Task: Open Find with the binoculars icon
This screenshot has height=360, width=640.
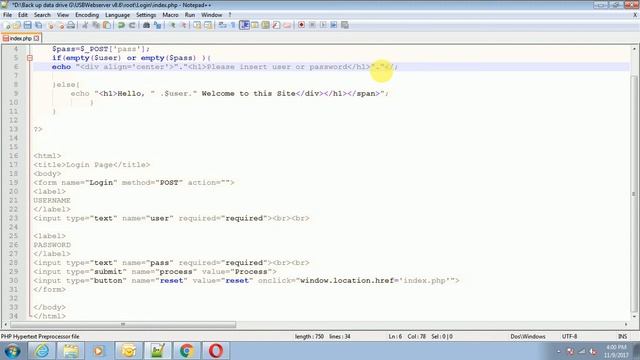Action: click(146, 25)
